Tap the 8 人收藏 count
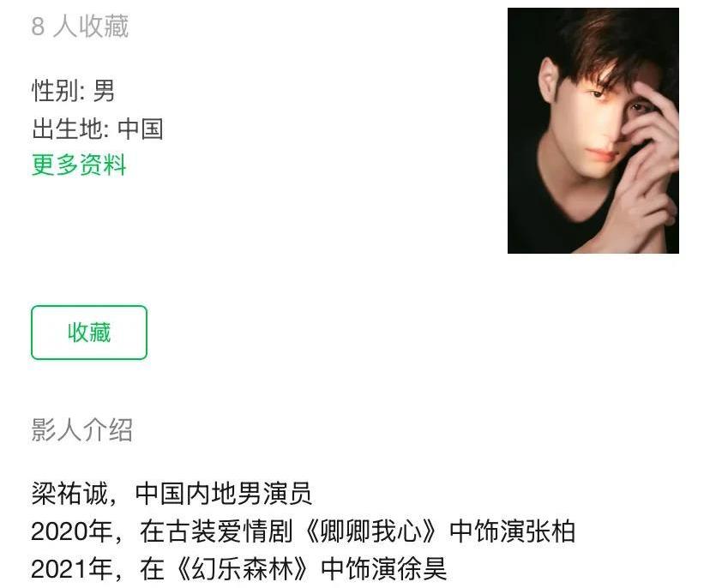The height and width of the screenshot is (588, 710). (80, 27)
